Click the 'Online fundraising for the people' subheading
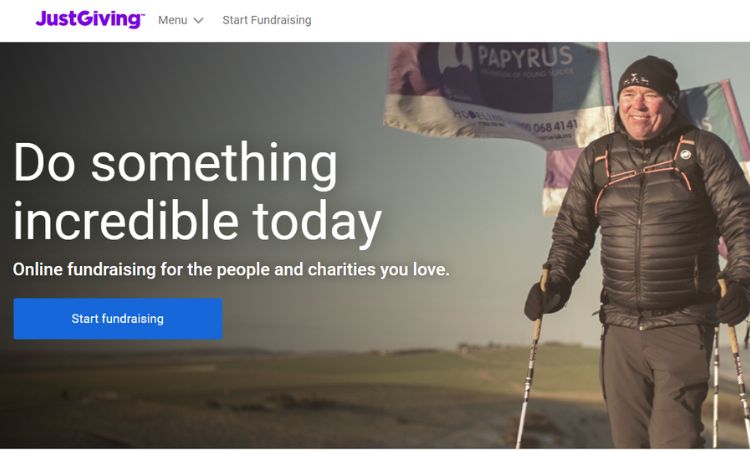 pyautogui.click(x=231, y=270)
